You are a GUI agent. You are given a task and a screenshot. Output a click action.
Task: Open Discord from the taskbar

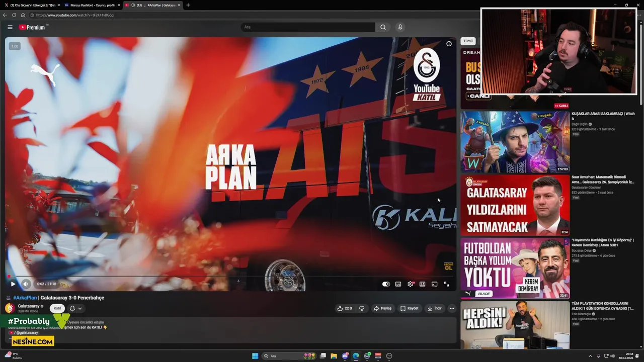(x=345, y=356)
